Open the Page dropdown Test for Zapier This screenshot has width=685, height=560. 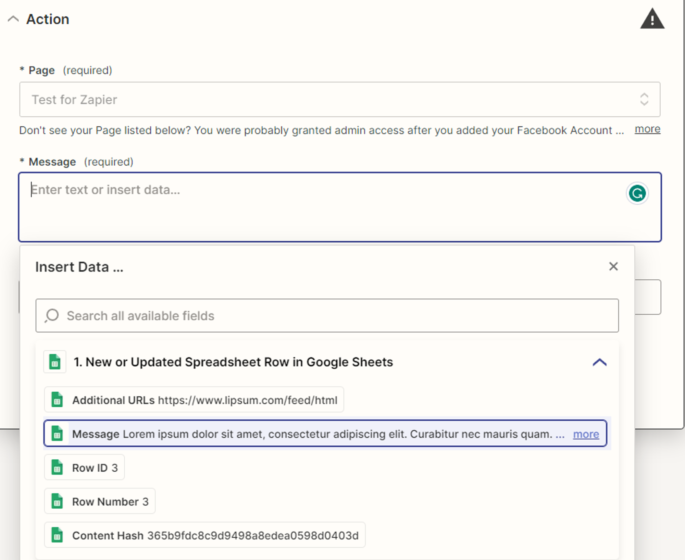point(339,100)
